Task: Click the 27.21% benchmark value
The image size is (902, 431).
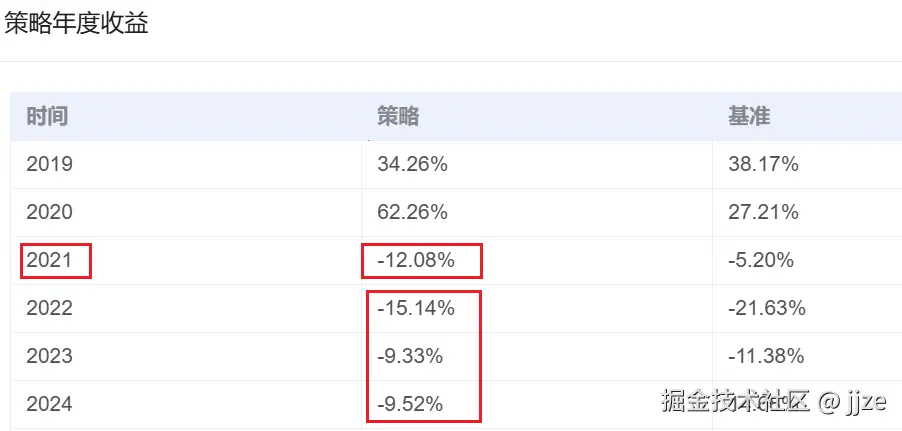Action: click(x=763, y=213)
